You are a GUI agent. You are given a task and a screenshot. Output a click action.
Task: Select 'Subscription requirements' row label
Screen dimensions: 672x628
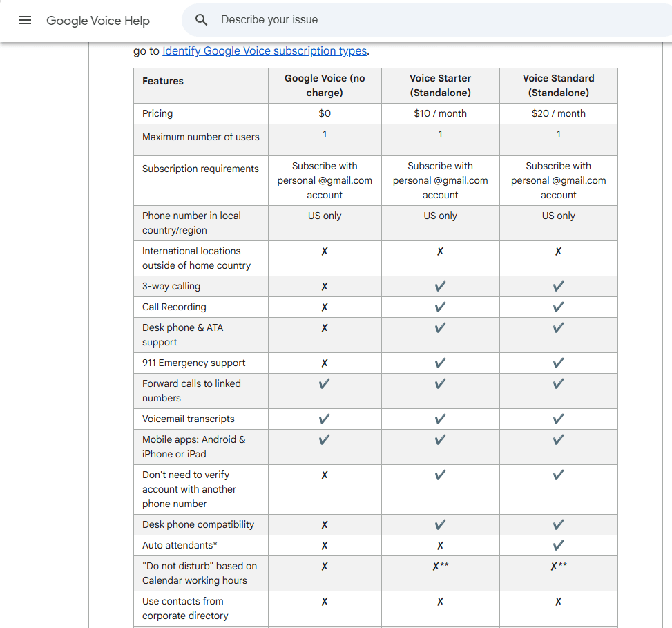click(x=200, y=169)
